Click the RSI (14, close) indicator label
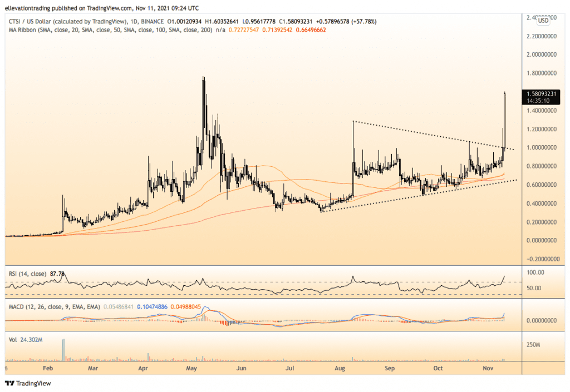 (27, 274)
